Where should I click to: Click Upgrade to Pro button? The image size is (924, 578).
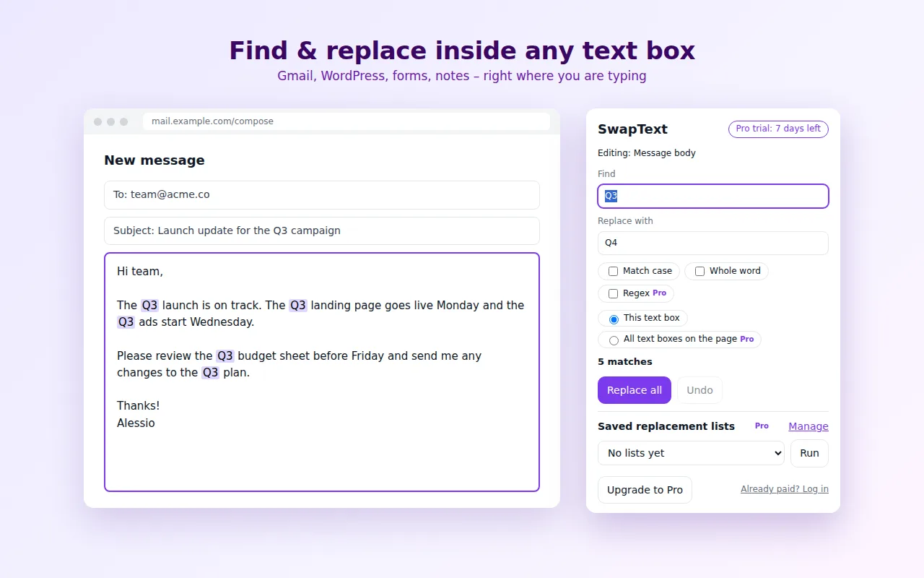point(645,490)
